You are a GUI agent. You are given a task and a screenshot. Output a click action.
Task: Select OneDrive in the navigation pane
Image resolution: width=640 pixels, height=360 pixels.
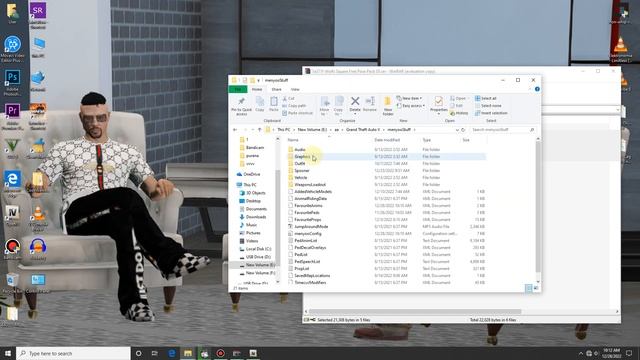pos(251,174)
